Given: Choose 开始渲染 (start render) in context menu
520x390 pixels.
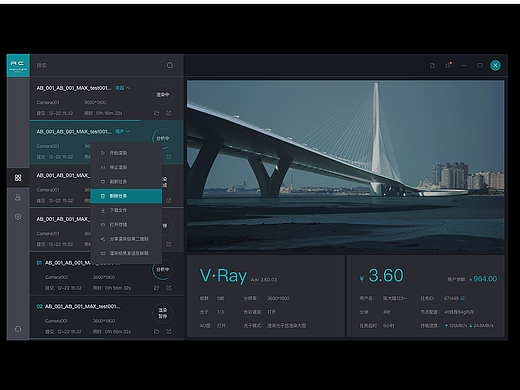Looking at the screenshot, I should [x=126, y=153].
